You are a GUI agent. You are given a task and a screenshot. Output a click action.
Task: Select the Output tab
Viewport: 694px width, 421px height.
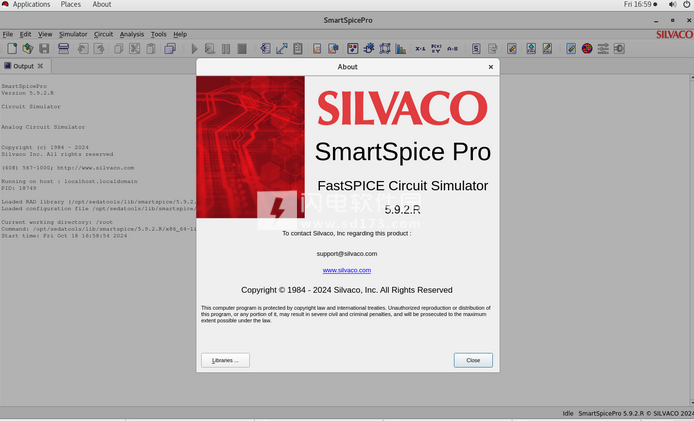pyautogui.click(x=23, y=66)
